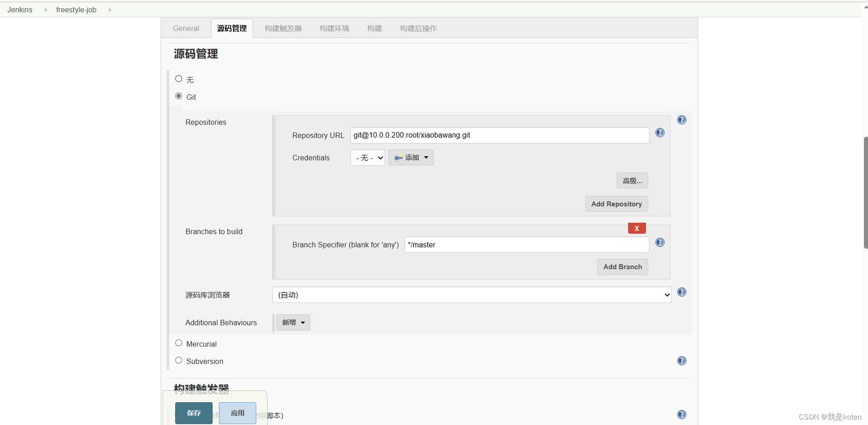Viewport: 868px width, 425px height.
Task: Select the Git radio button
Action: pos(178,96)
